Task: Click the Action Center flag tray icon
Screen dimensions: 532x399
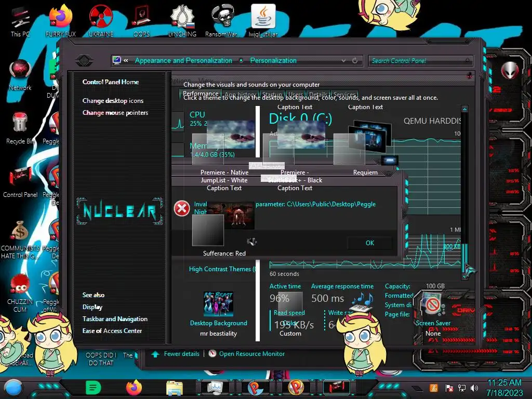Action: (x=449, y=388)
